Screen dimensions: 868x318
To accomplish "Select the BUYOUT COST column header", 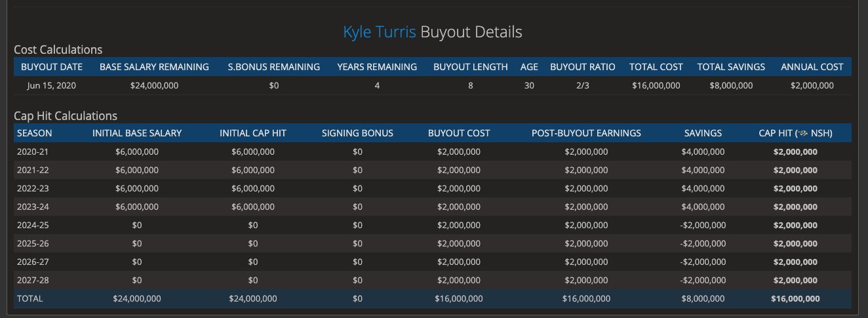I will 459,133.
